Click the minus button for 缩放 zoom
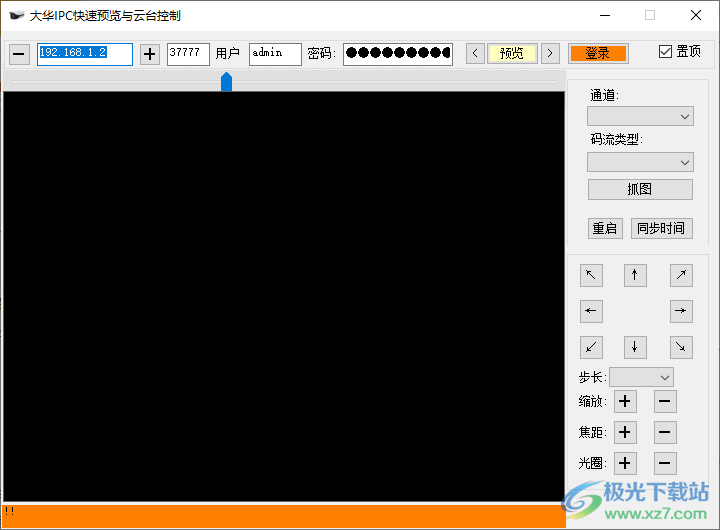The width and height of the screenshot is (720, 530). click(x=665, y=401)
